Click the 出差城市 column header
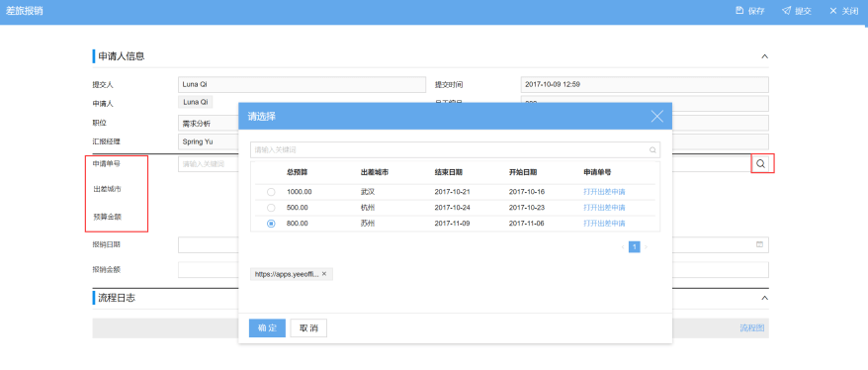Screen dimensions: 868x370 [x=375, y=172]
